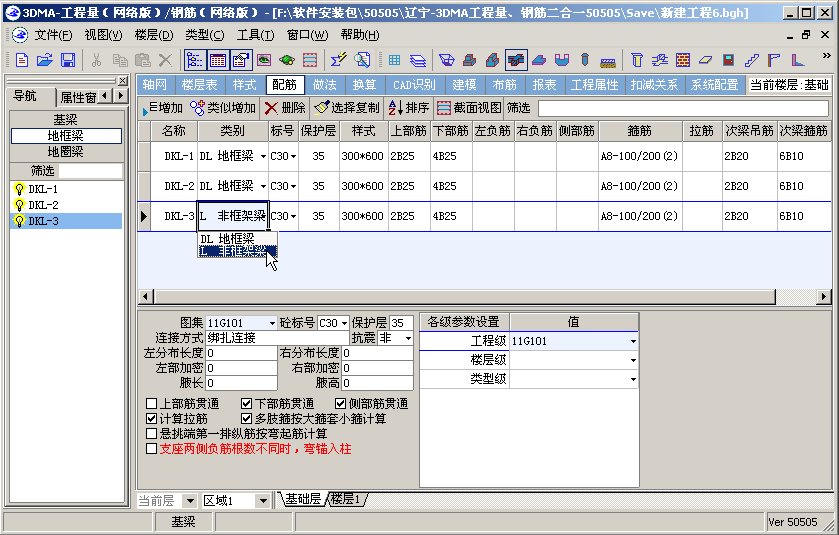Select the brick wall component icon
Image resolution: width=839 pixels, height=535 pixels.
pyautogui.click(x=683, y=60)
